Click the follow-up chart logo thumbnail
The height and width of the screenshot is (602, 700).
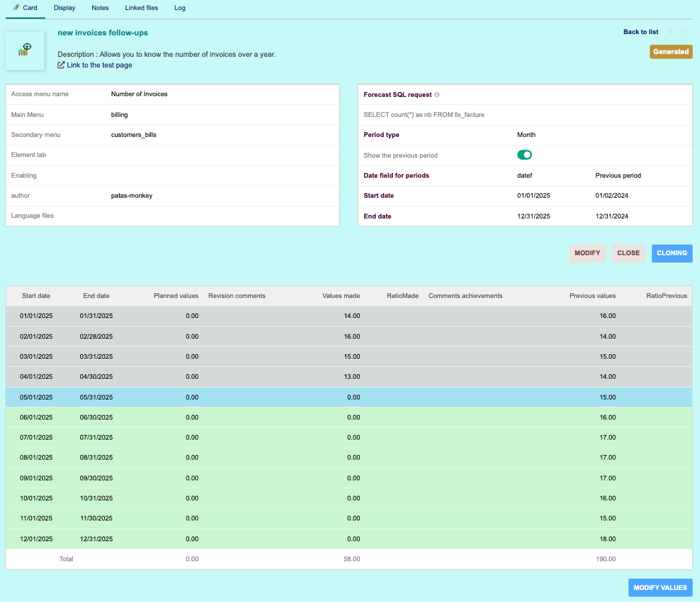25,50
